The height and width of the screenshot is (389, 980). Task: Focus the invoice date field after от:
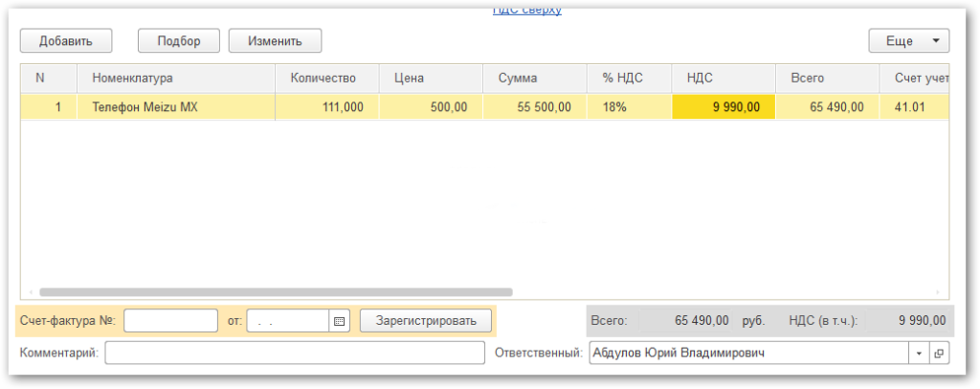pyautogui.click(x=288, y=321)
